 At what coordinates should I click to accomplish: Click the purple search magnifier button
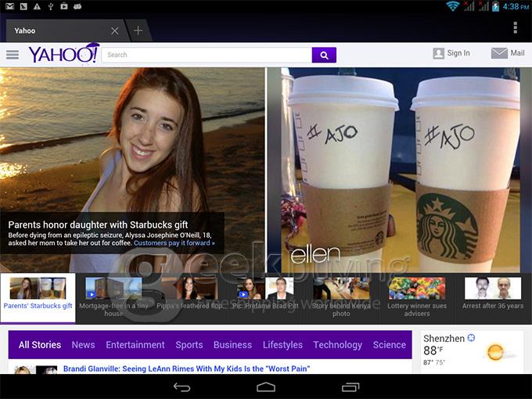(324, 55)
